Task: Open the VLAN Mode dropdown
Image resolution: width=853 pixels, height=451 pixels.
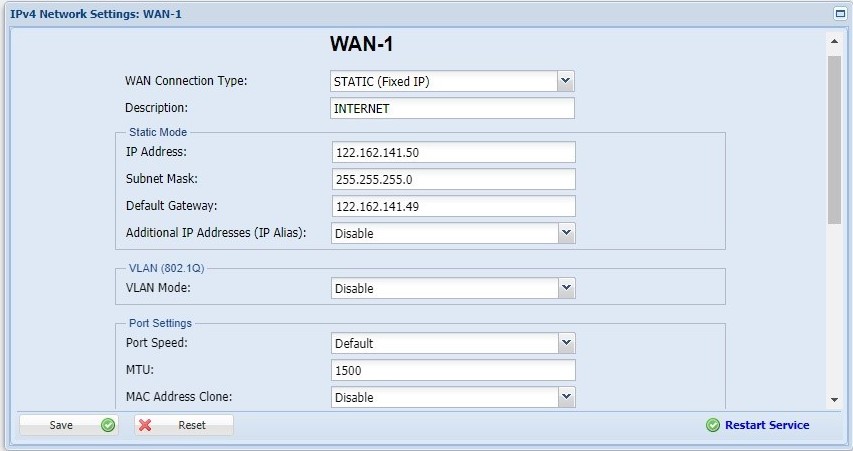Action: click(566, 288)
